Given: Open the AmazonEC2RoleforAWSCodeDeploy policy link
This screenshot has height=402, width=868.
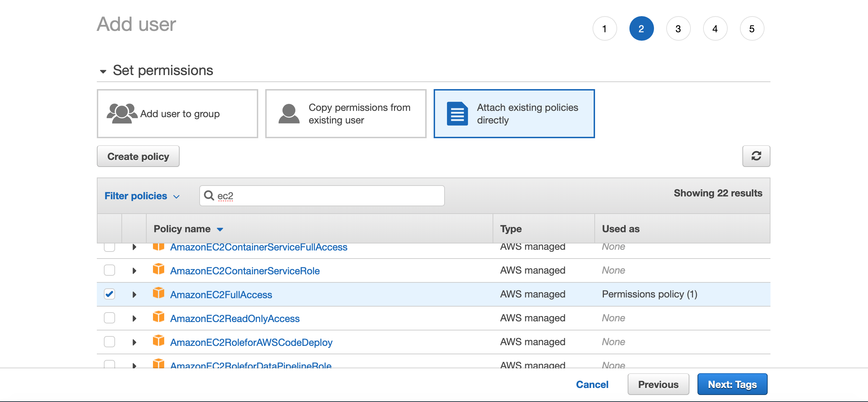Looking at the screenshot, I should point(251,342).
